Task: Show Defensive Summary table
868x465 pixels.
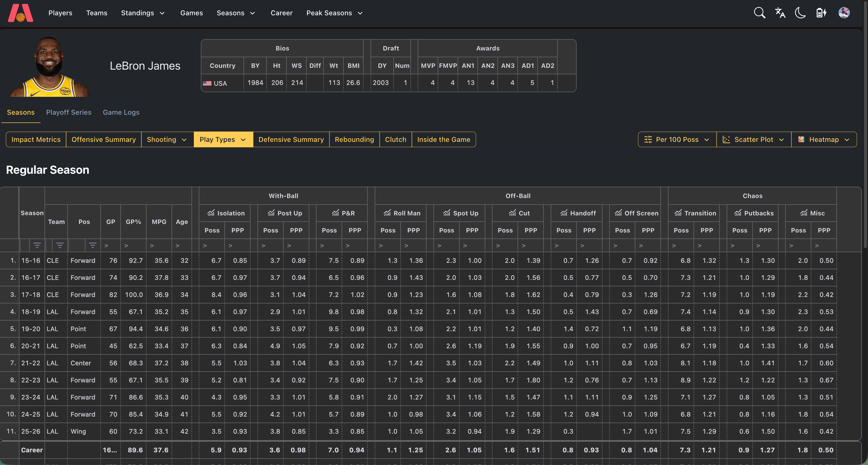Action: coord(291,139)
